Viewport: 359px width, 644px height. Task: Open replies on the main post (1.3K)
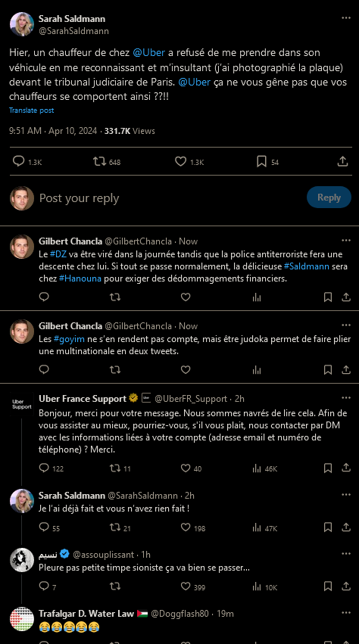[x=18, y=161]
